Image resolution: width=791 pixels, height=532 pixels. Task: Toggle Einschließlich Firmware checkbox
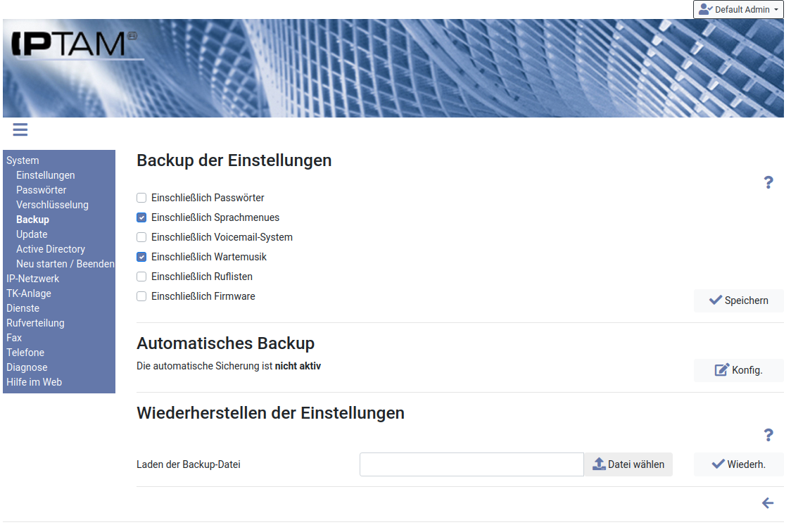141,297
